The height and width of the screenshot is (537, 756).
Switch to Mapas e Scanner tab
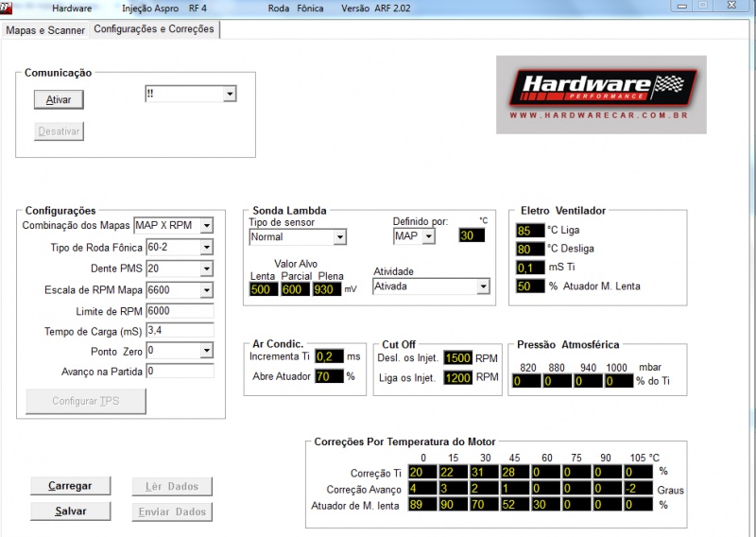44,30
